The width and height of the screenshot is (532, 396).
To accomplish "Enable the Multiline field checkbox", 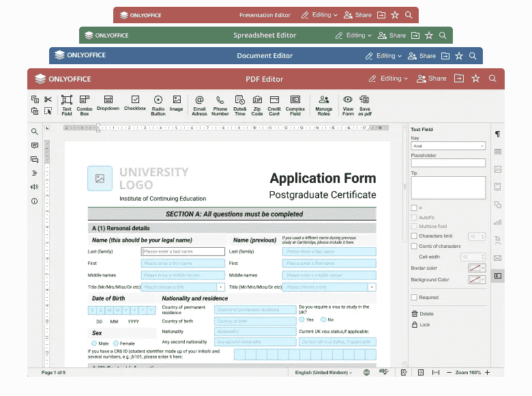I will [414, 226].
